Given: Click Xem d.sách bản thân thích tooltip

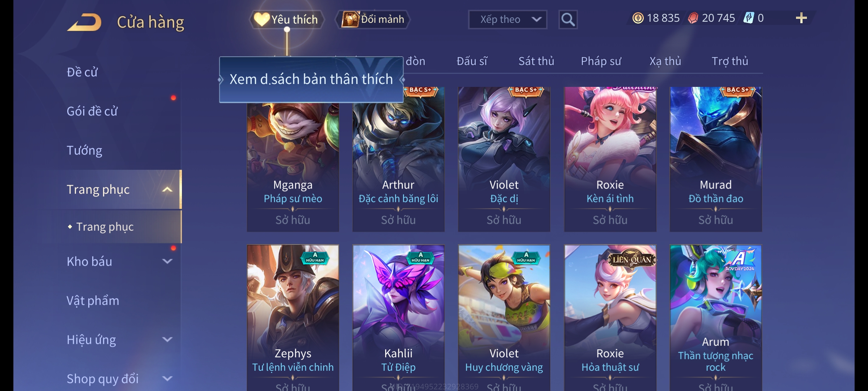Looking at the screenshot, I should pyautogui.click(x=311, y=79).
